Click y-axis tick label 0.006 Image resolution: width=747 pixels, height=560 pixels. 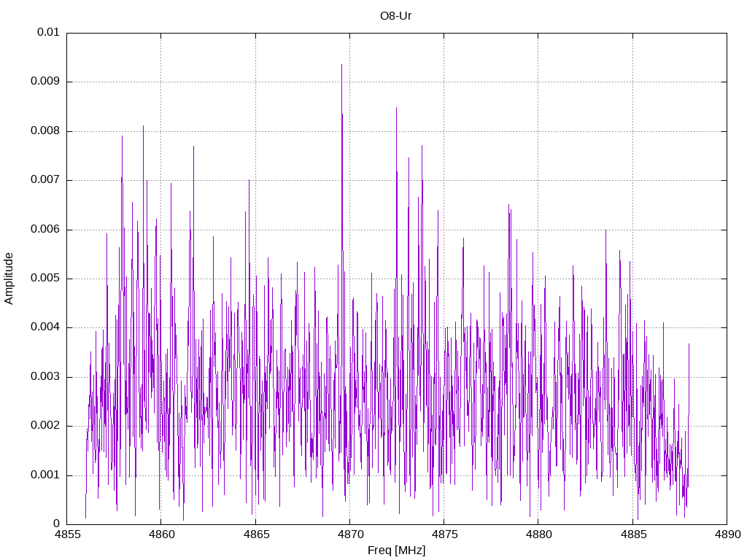[x=45, y=230]
